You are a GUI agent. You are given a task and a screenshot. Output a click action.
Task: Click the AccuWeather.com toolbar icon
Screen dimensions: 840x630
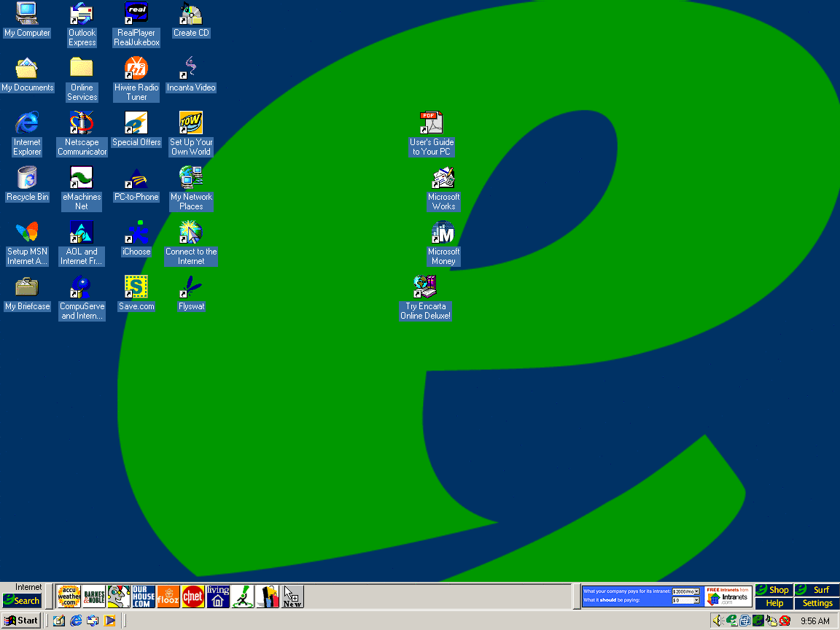click(x=69, y=596)
